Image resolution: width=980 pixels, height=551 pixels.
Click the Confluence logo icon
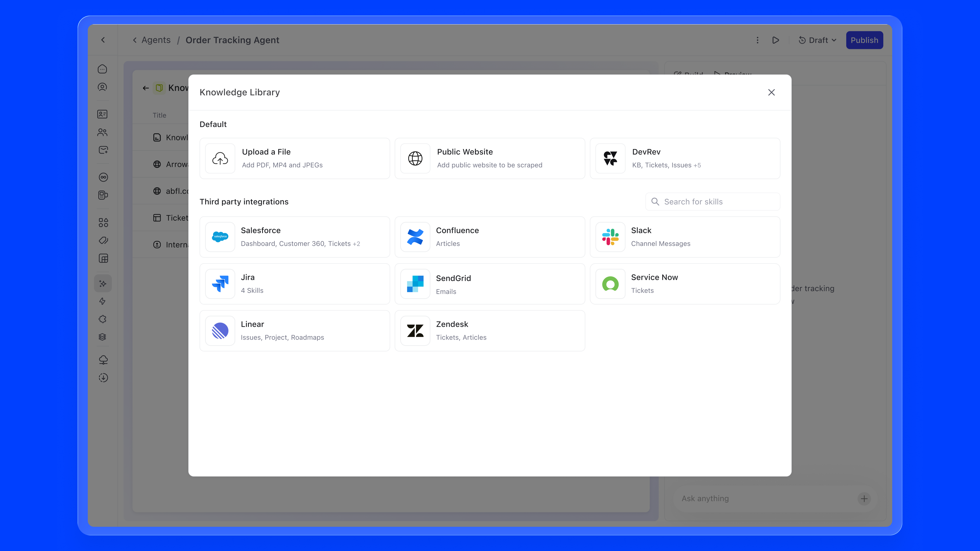415,237
